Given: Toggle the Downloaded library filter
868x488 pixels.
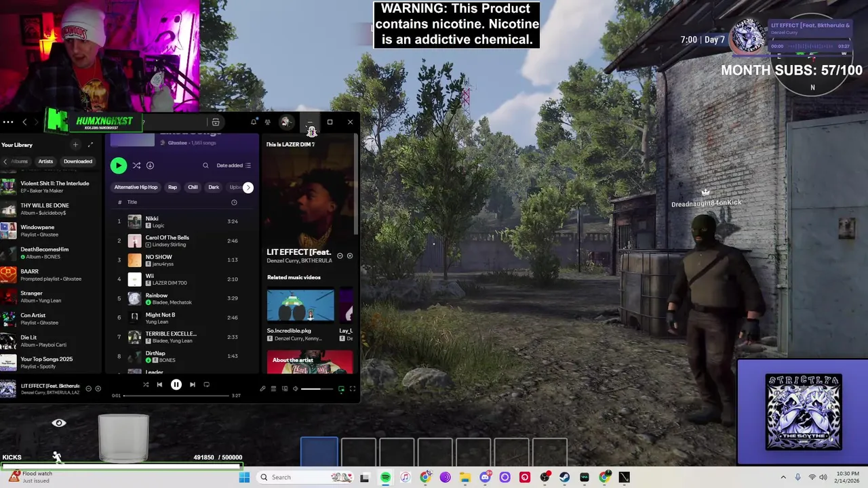Looking at the screenshot, I should (x=78, y=161).
